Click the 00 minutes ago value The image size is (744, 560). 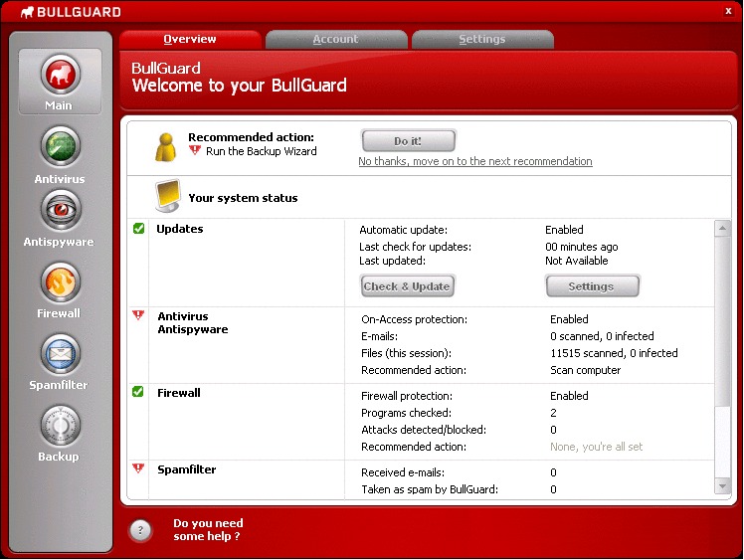[581, 247]
